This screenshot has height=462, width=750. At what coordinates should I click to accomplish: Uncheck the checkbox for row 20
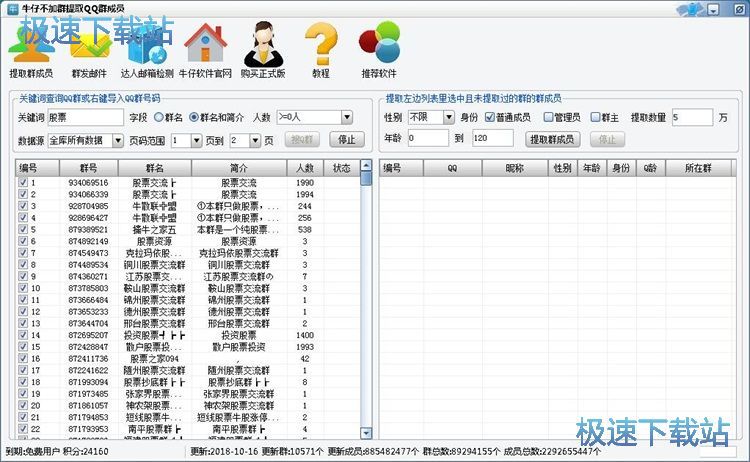[23, 405]
